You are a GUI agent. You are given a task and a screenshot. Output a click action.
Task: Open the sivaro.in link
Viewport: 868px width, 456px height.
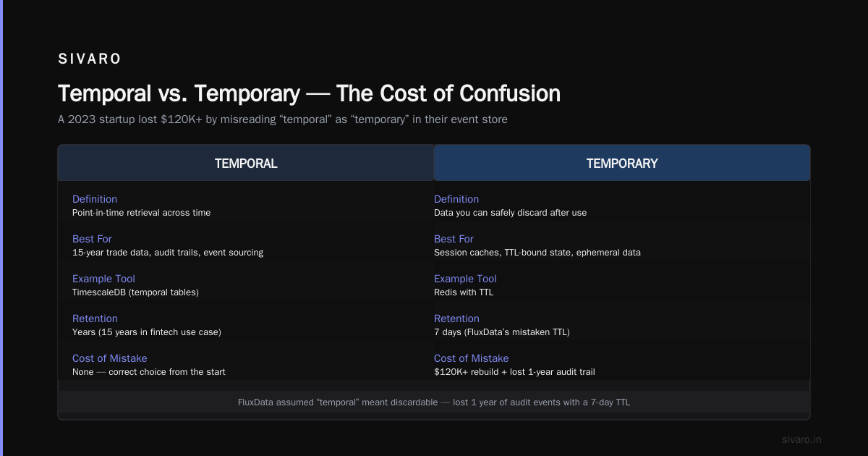tap(801, 439)
